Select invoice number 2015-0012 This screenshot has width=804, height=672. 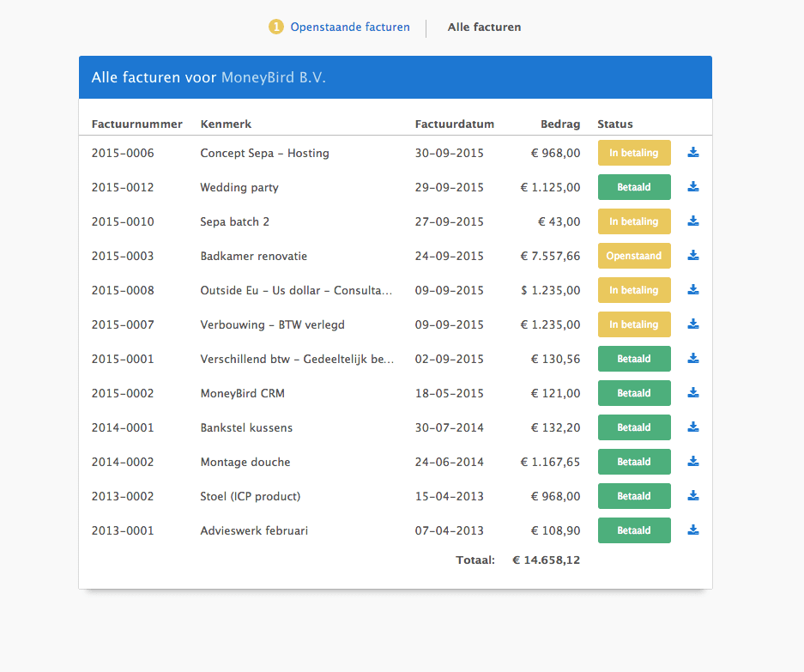click(x=123, y=187)
